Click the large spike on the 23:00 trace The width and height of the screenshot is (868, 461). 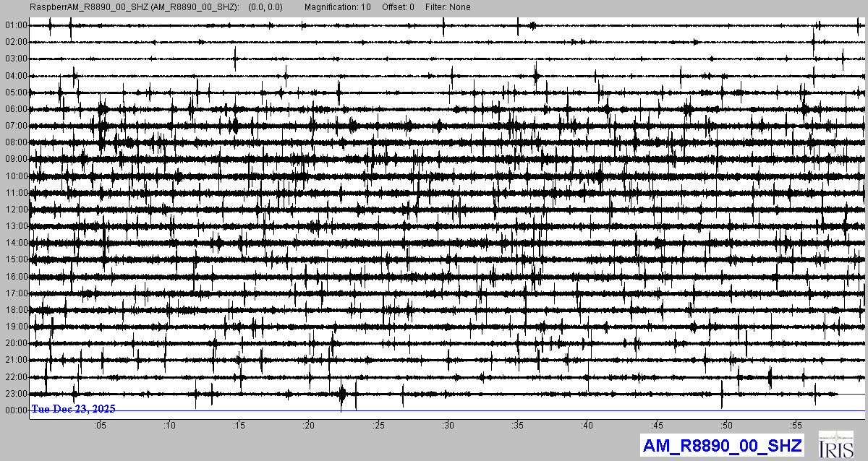tap(342, 395)
